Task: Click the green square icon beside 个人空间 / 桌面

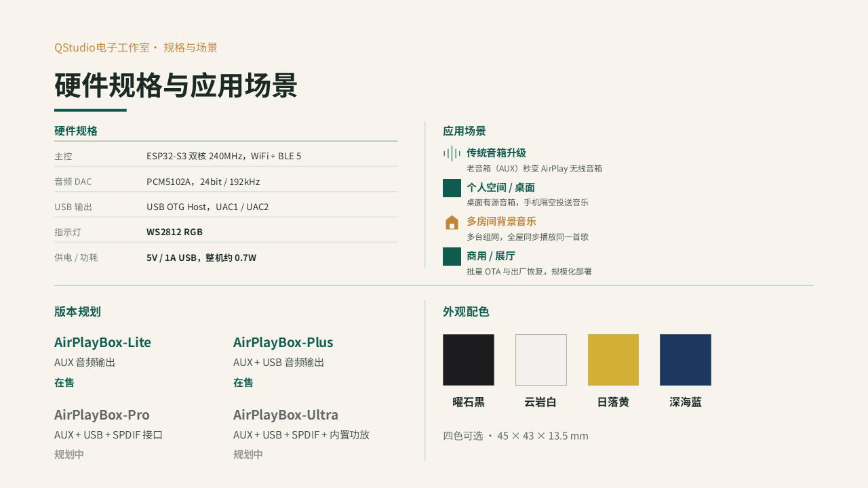Action: 452,188
